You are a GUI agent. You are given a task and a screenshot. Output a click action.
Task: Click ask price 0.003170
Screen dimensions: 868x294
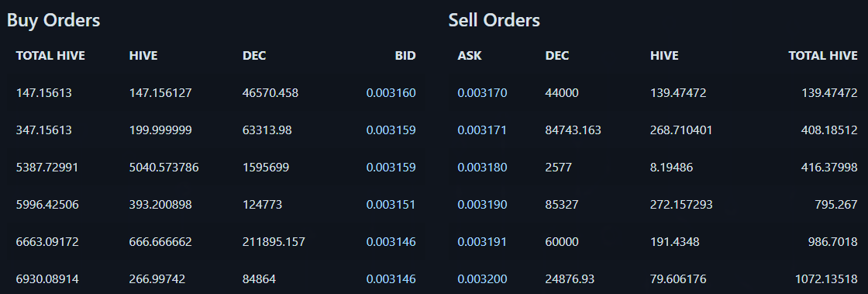tap(482, 93)
